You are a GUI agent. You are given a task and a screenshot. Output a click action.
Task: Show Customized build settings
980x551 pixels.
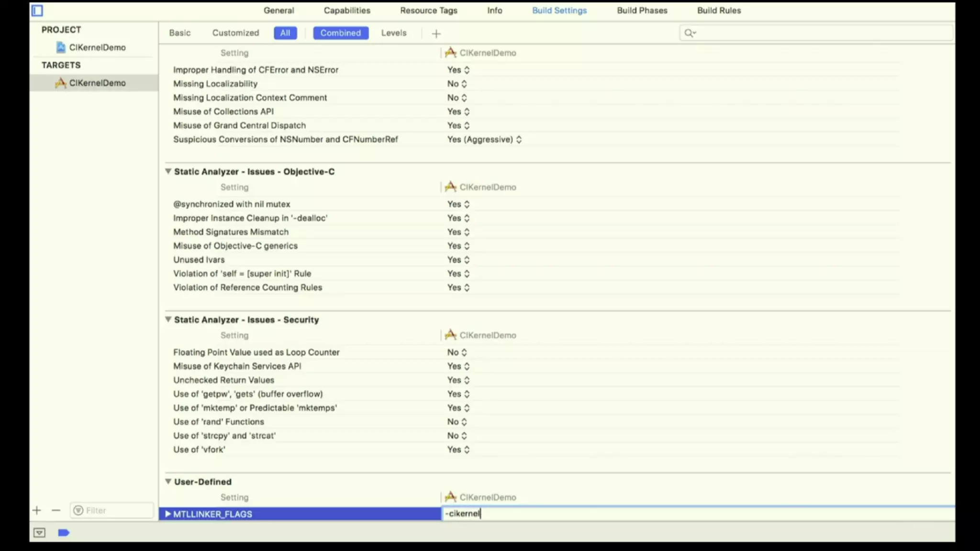[235, 33]
